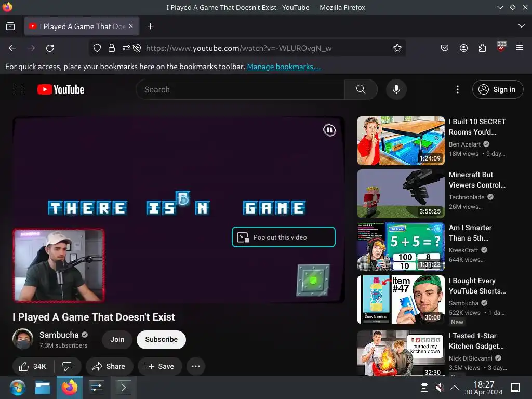Dislike this video
The image size is (532, 399).
point(67,366)
